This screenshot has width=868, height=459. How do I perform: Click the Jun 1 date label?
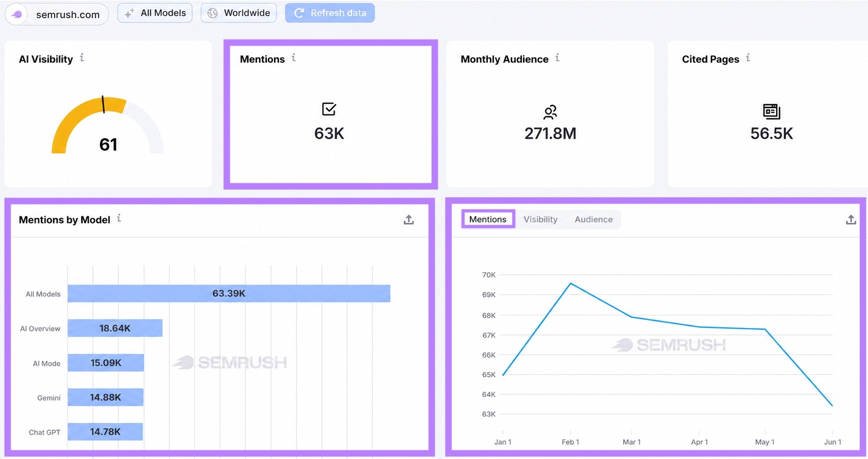tap(832, 442)
